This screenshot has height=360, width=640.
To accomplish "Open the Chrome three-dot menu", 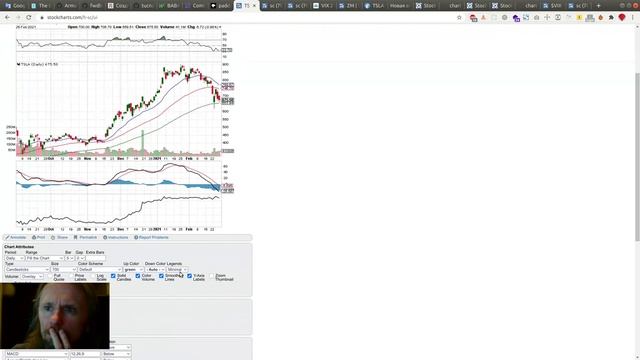I will (x=633, y=18).
